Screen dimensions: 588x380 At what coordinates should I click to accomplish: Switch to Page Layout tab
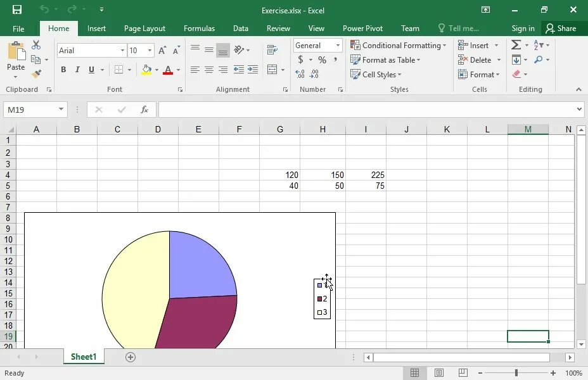(144, 28)
